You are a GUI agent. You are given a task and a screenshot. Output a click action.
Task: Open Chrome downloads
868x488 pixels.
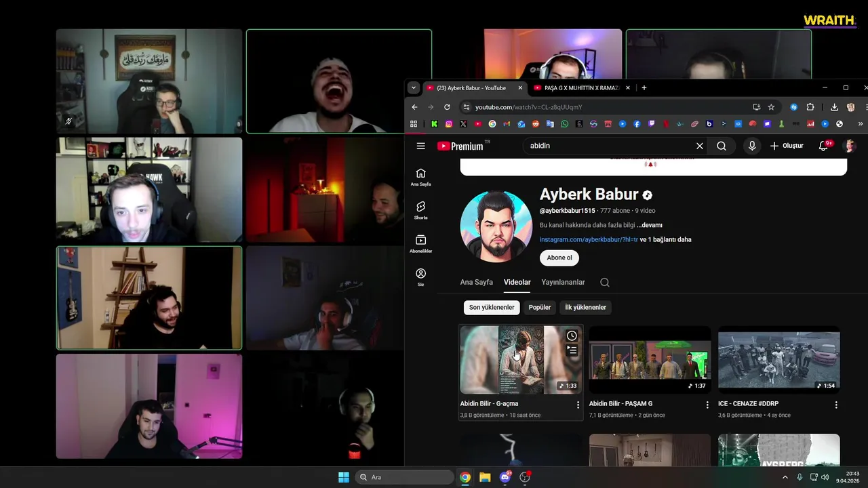pos(835,107)
